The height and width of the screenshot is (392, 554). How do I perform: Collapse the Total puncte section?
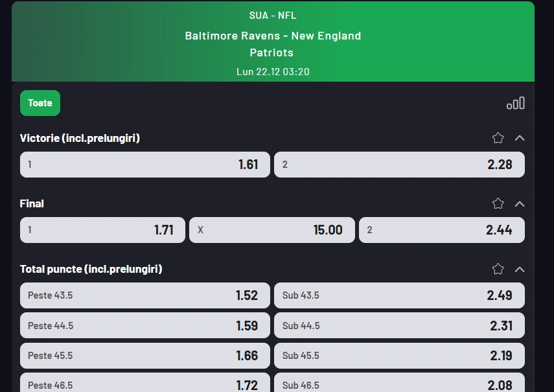[520, 269]
